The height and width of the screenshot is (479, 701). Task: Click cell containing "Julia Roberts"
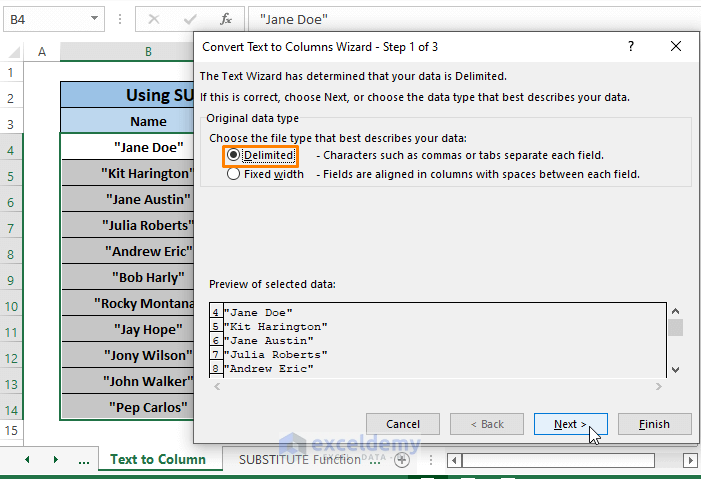click(x=127, y=225)
